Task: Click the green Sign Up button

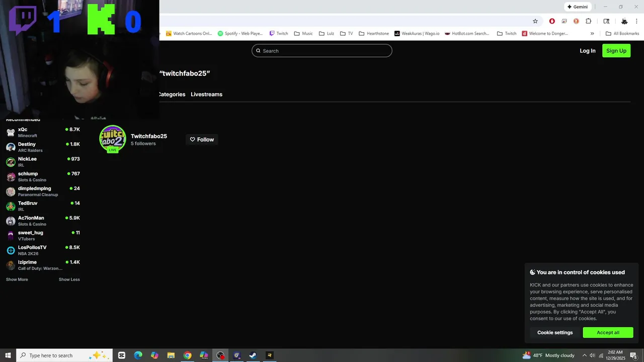Action: [616, 51]
